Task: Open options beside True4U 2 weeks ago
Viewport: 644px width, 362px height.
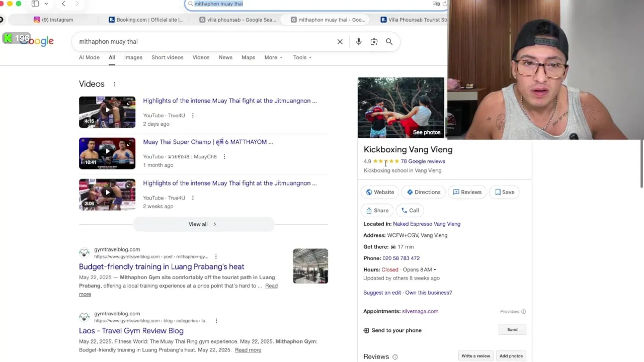Action: click(x=193, y=198)
